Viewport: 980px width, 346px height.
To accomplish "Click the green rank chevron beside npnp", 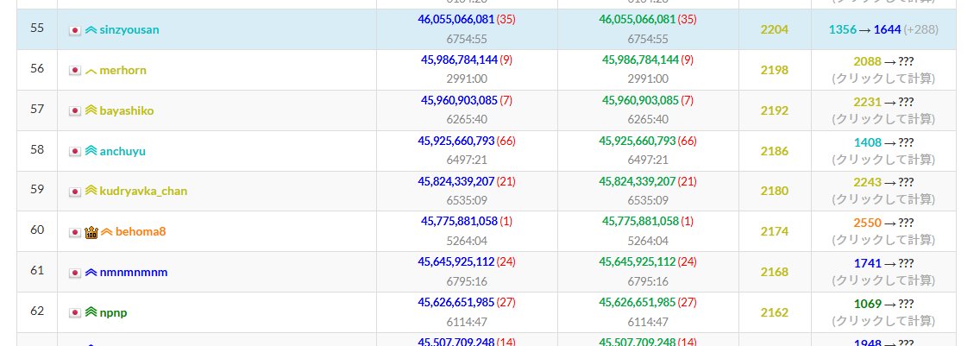I will [91, 312].
